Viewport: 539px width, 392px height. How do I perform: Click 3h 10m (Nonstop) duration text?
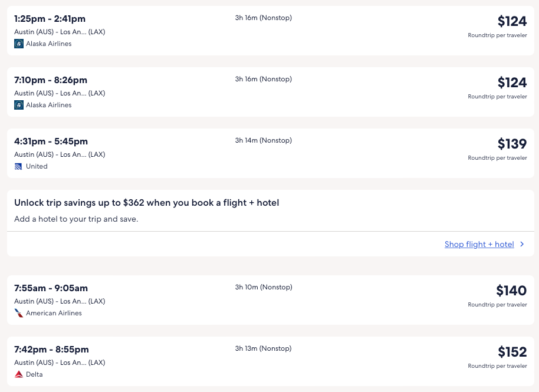(263, 288)
